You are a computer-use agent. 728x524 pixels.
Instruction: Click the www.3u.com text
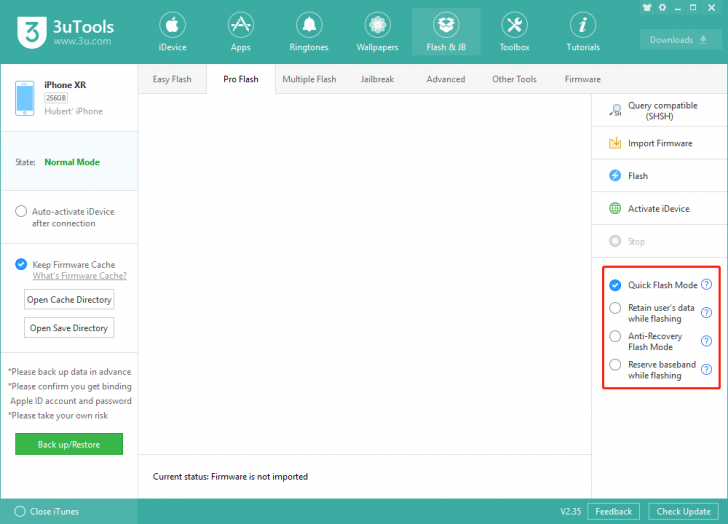(82, 41)
